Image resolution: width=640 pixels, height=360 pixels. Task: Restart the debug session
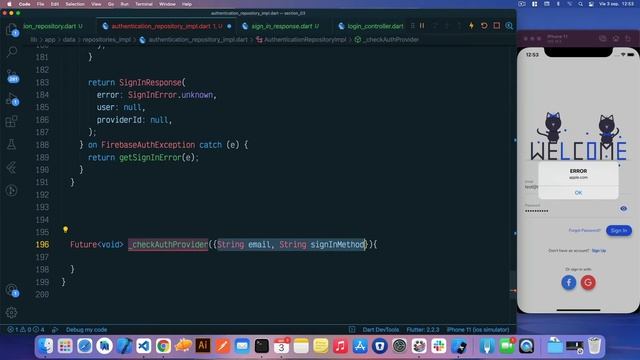coord(484,26)
